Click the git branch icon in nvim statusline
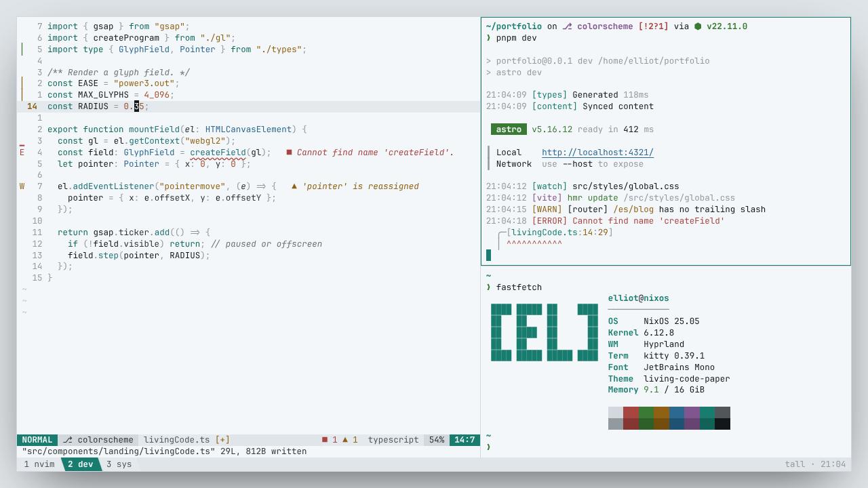 click(67, 440)
